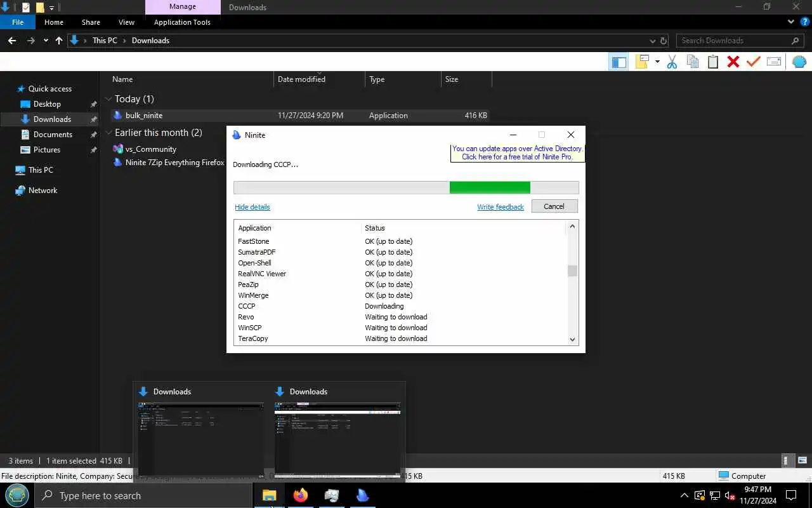Customize quick access toolbar dropdown
Viewport: 812px width, 508px height.
pos(52,8)
